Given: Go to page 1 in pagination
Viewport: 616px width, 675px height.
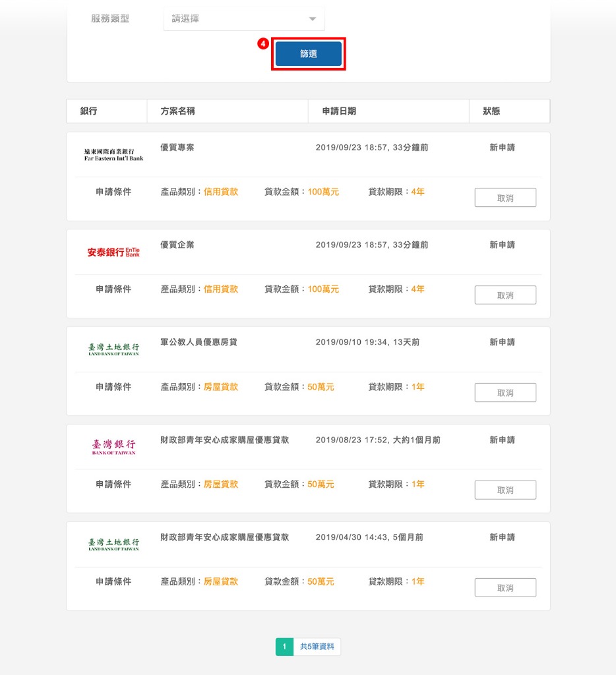Looking at the screenshot, I should tap(284, 647).
